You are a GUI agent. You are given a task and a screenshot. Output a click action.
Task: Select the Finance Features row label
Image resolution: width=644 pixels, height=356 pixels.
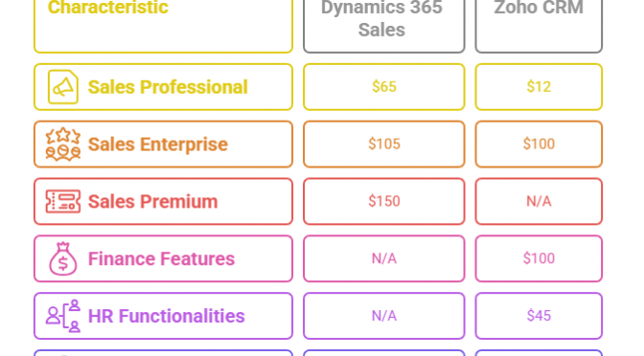[x=164, y=258]
